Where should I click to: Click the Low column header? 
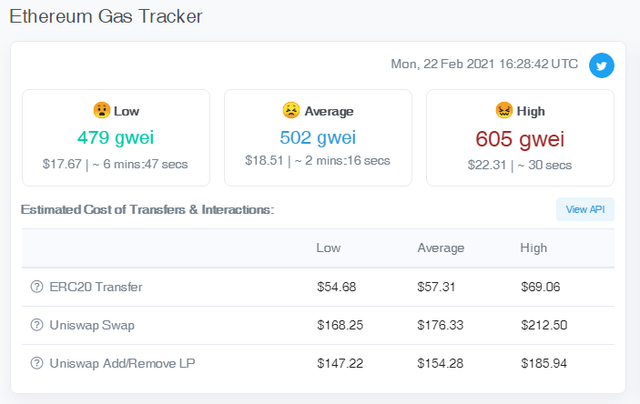click(x=328, y=248)
